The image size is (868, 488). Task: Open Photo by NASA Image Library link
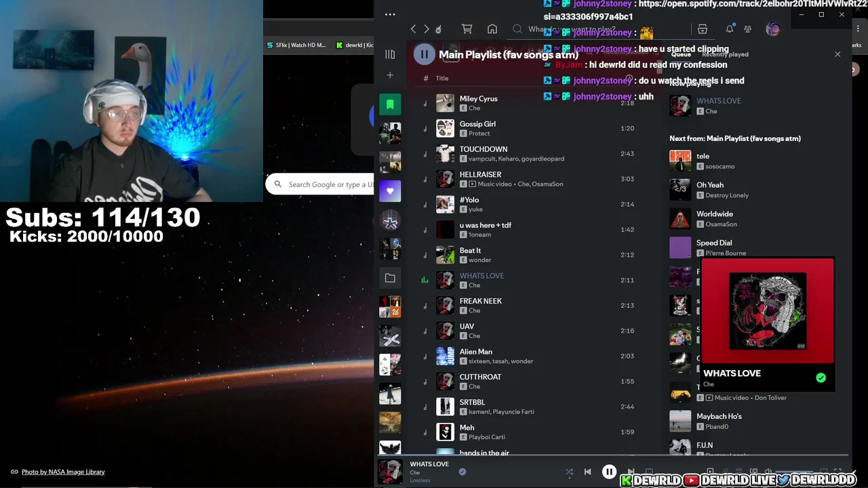point(63,472)
